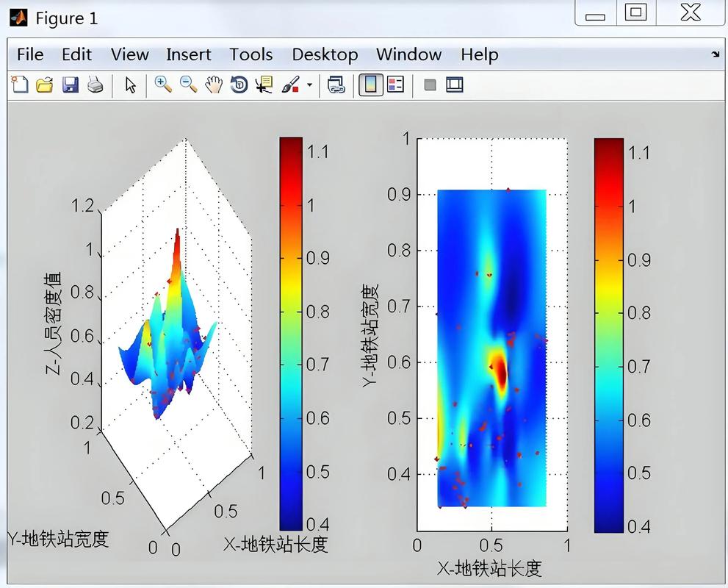Select the Zoom In tool
728x588 pixels.
pyautogui.click(x=163, y=85)
